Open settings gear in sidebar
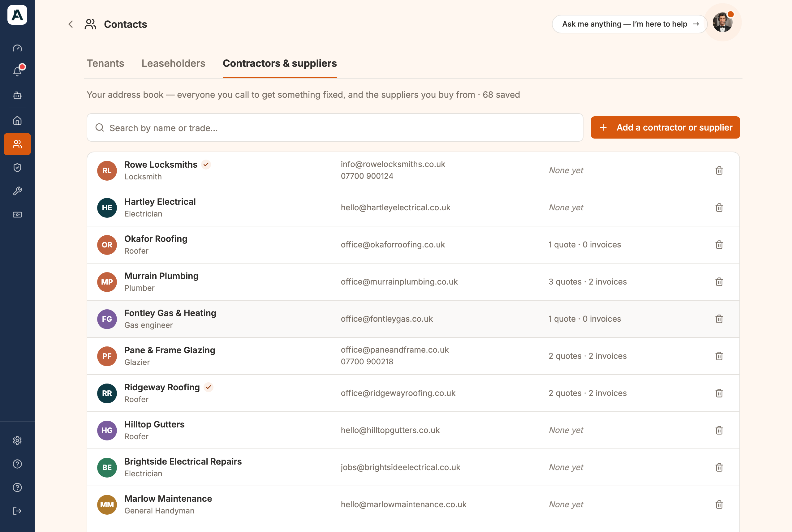Screen dimensions: 792x532 tap(17, 440)
